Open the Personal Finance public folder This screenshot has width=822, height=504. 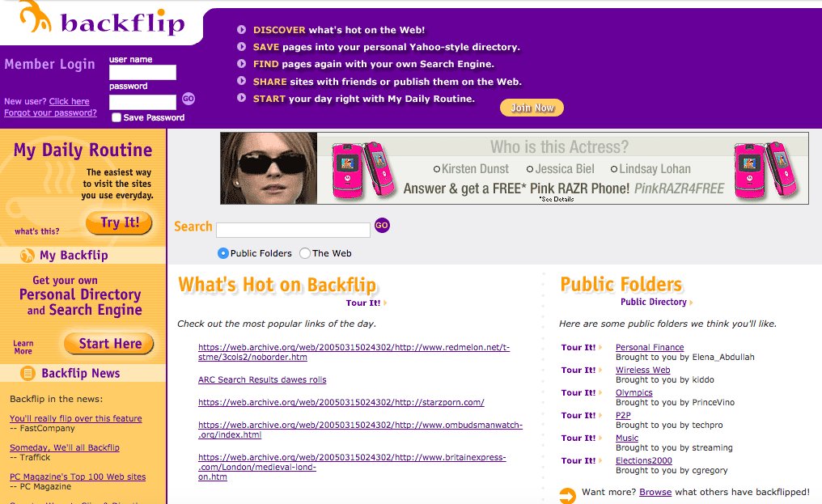pyautogui.click(x=650, y=347)
